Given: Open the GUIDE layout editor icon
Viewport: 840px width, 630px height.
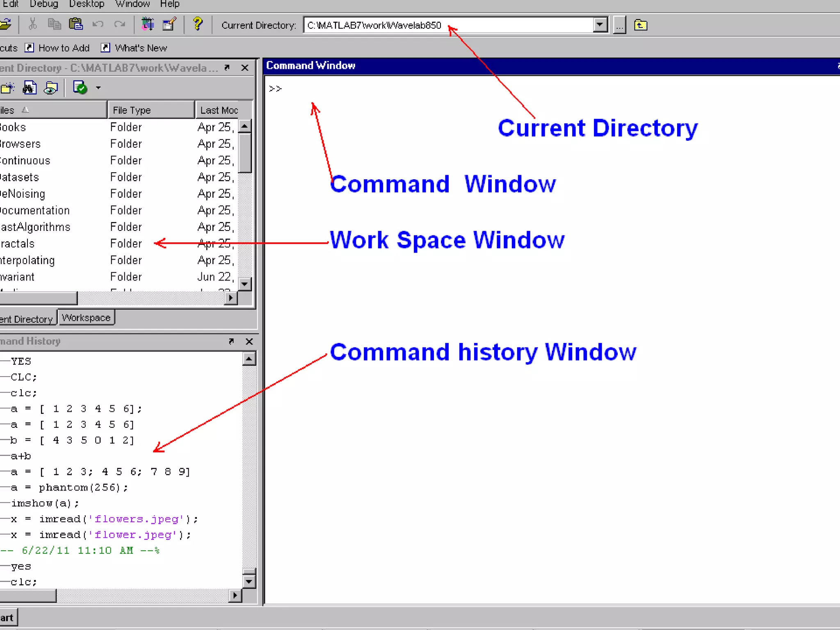Looking at the screenshot, I should click(169, 24).
